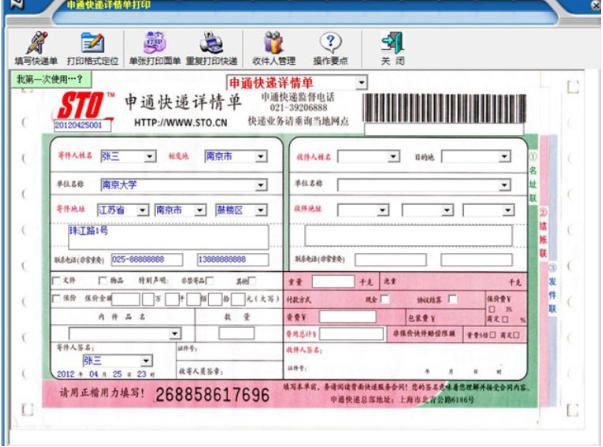Open the 江苏省 province dropdown
This screenshot has width=603, height=447.
click(143, 210)
